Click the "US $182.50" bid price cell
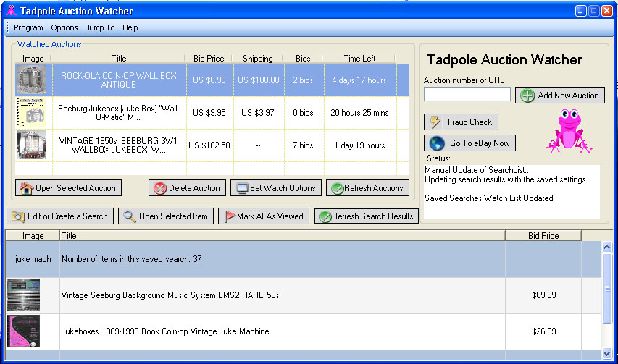 coord(209,145)
